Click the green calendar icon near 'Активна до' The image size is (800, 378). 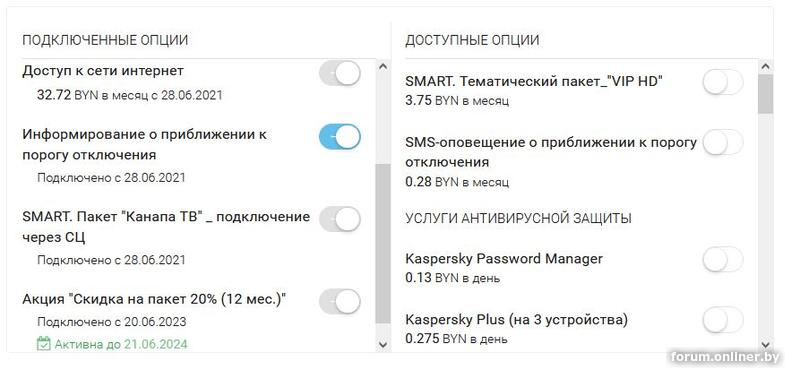tap(44, 344)
